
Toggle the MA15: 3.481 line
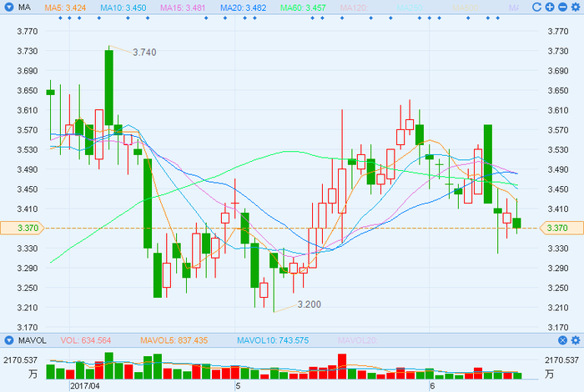click(x=183, y=8)
